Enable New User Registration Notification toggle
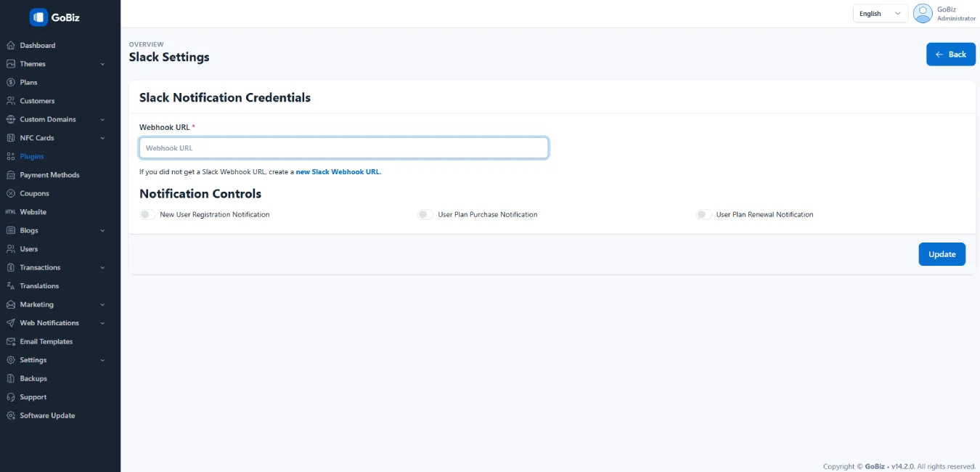Screen dimensions: 980x472 point(147,214)
